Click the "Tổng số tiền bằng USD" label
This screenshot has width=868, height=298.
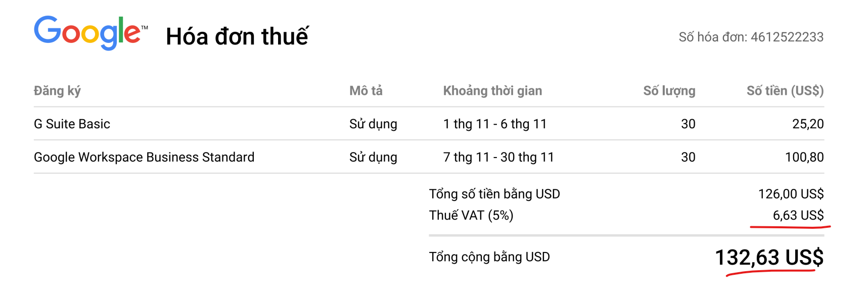[x=494, y=194]
